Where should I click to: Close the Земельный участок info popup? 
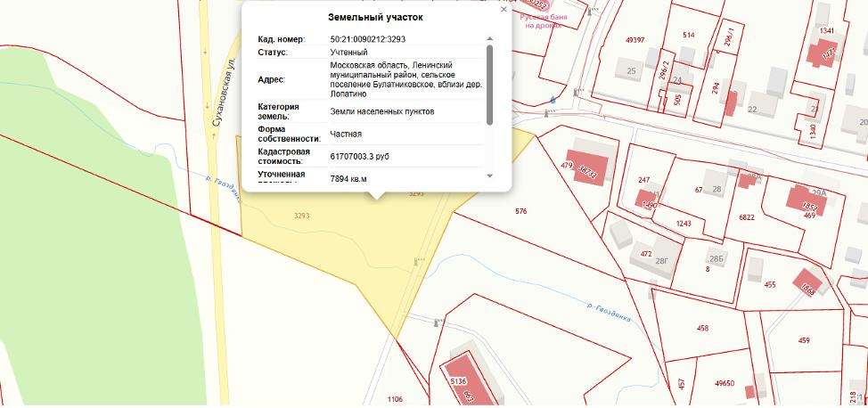tap(504, 10)
